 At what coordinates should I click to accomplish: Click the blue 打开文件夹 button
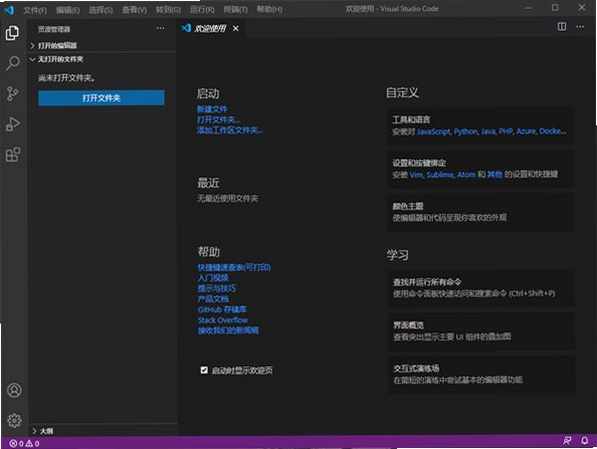101,98
